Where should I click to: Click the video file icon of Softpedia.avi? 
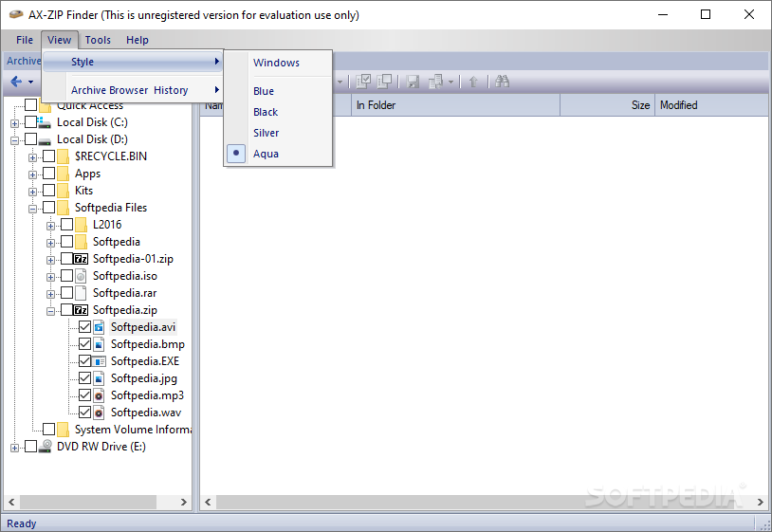coord(99,327)
